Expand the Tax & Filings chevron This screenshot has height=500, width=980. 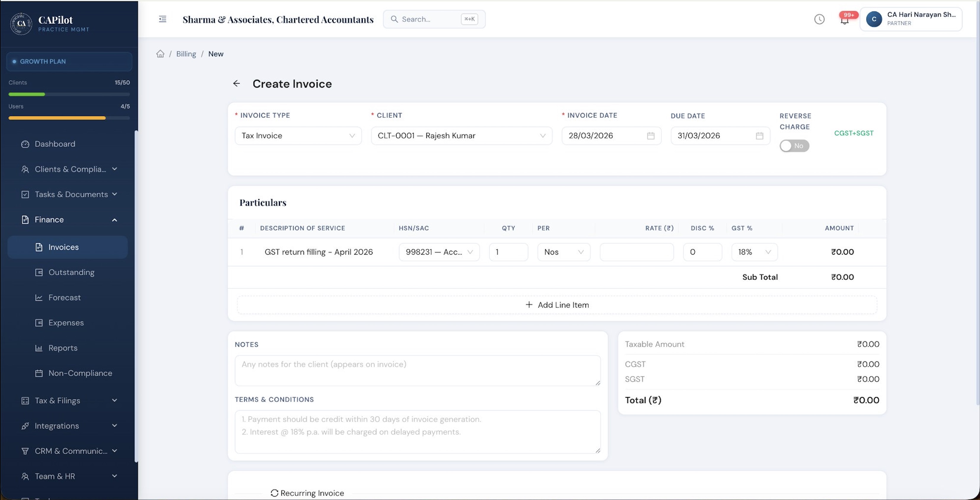(x=114, y=400)
